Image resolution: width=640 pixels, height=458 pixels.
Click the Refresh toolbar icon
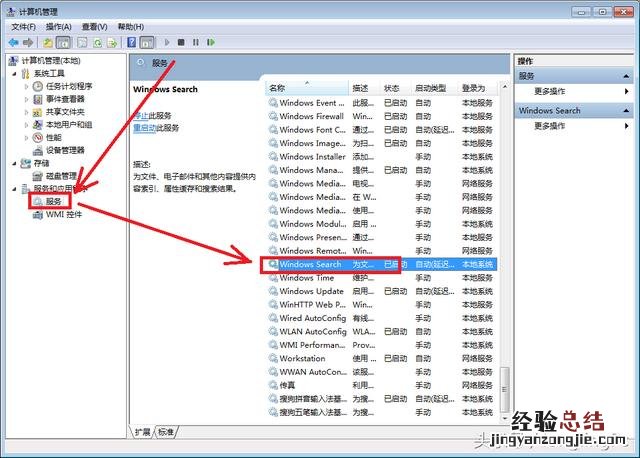[98, 42]
